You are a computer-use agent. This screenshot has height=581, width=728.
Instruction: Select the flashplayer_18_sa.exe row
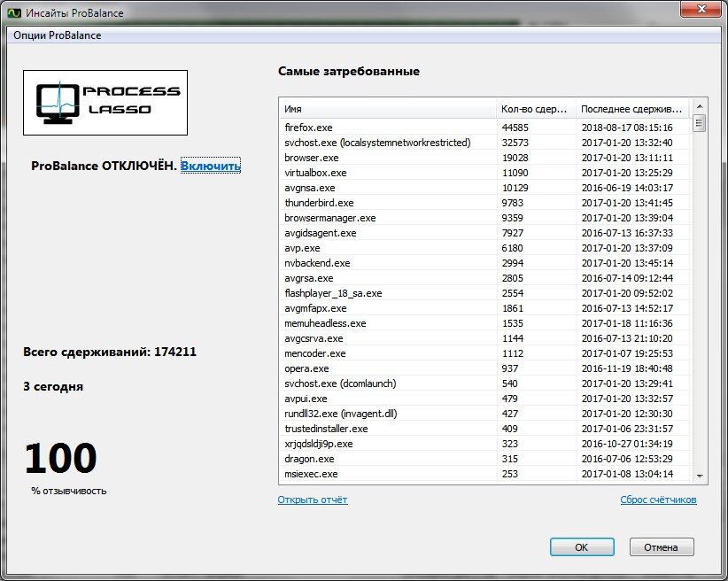coord(485,293)
